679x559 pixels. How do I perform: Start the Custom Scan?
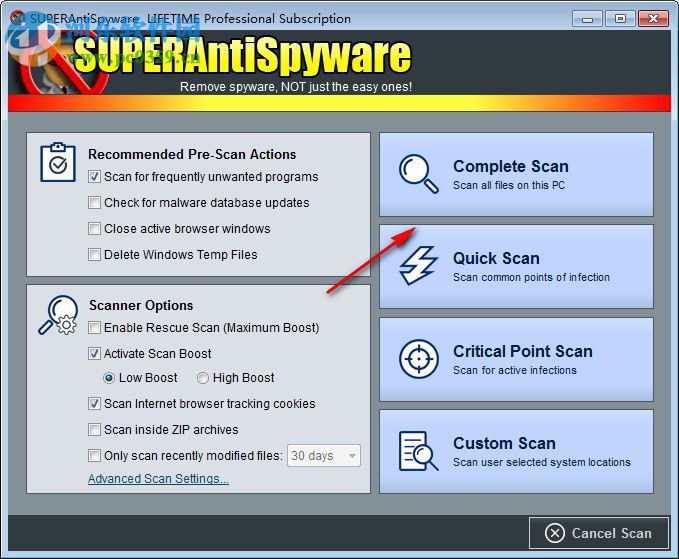[x=516, y=452]
